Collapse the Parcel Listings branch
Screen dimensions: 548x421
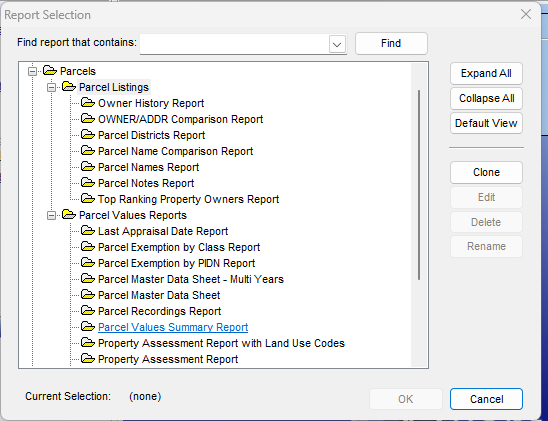click(51, 87)
